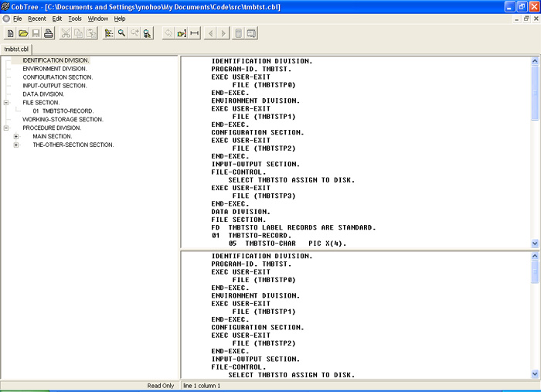This screenshot has height=392, width=541.
Task: Open a file using the folder icon
Action: [23, 33]
